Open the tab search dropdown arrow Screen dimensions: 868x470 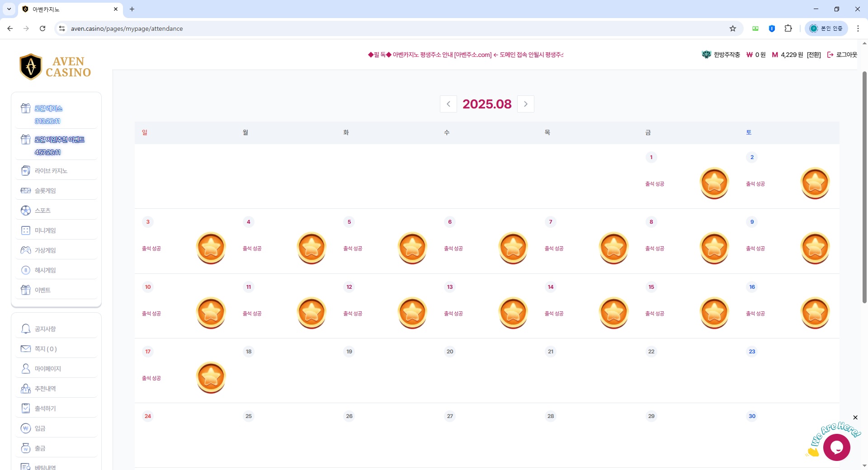coord(9,9)
